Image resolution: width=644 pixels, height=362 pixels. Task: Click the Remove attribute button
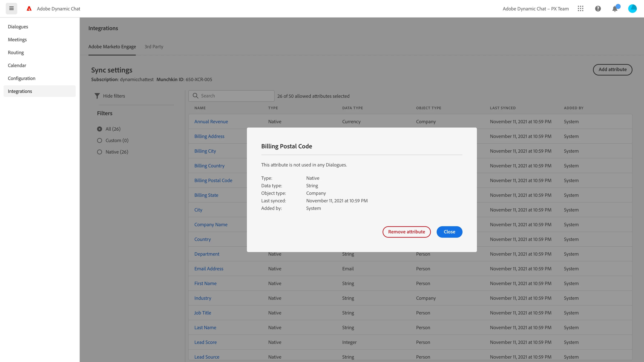[406, 232]
